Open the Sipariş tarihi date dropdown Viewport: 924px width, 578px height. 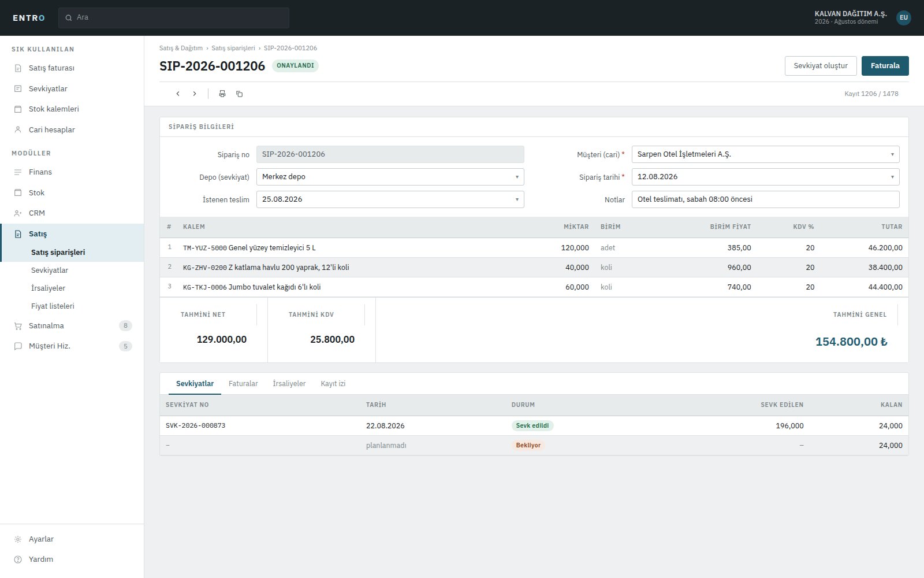pyautogui.click(x=766, y=177)
